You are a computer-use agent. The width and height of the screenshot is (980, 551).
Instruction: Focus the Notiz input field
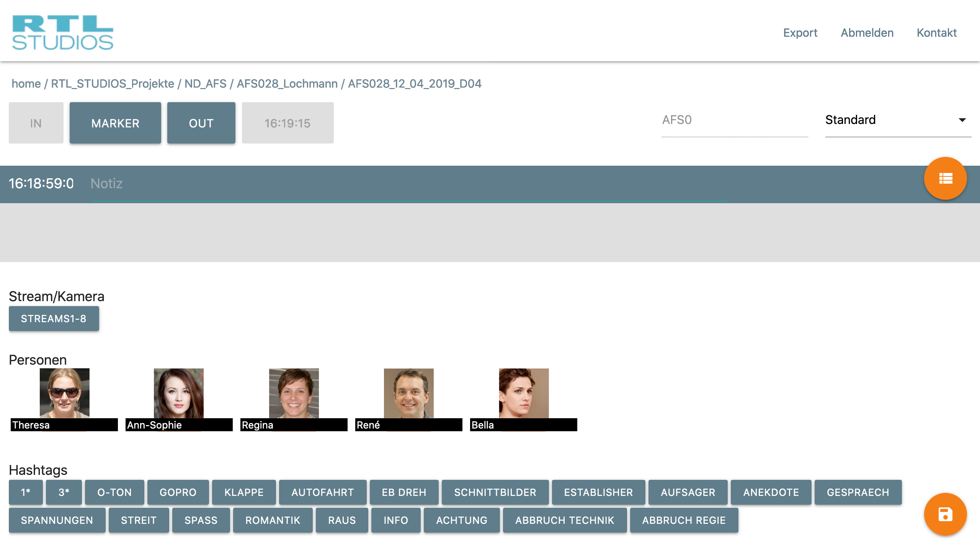pyautogui.click(x=408, y=184)
